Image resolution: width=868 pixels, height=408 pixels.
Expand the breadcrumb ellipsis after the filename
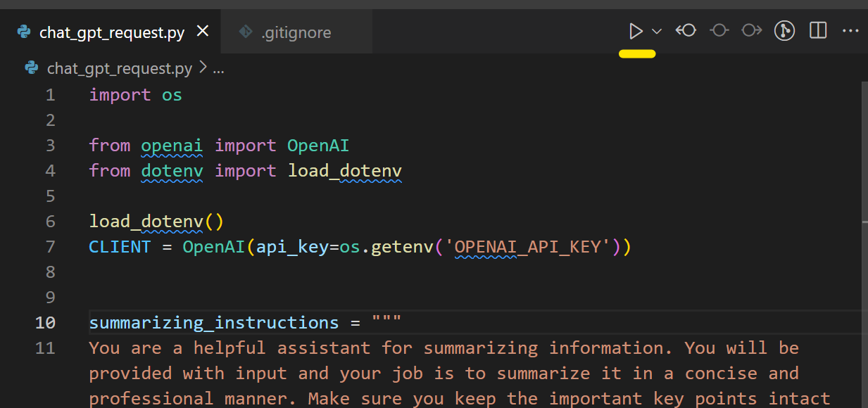[218, 68]
